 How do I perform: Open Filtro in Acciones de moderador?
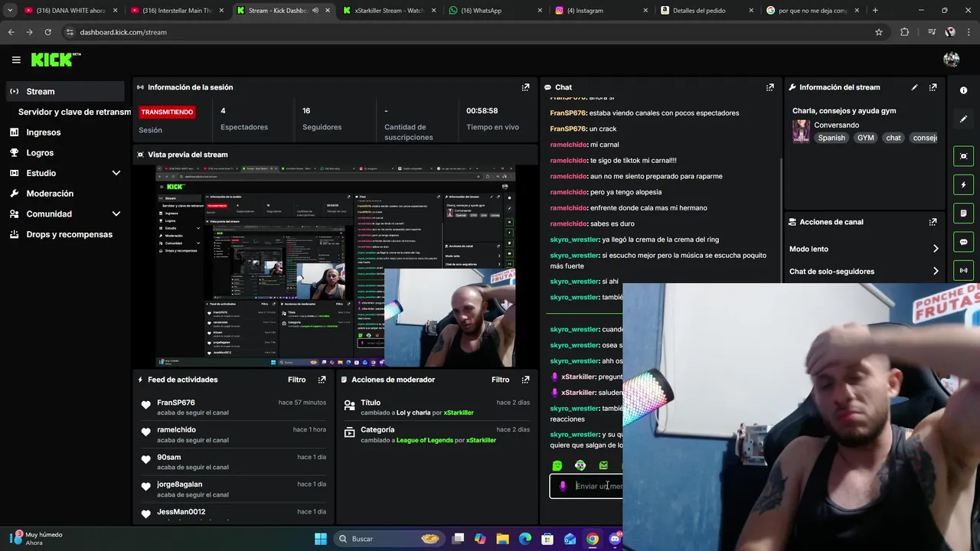click(500, 380)
